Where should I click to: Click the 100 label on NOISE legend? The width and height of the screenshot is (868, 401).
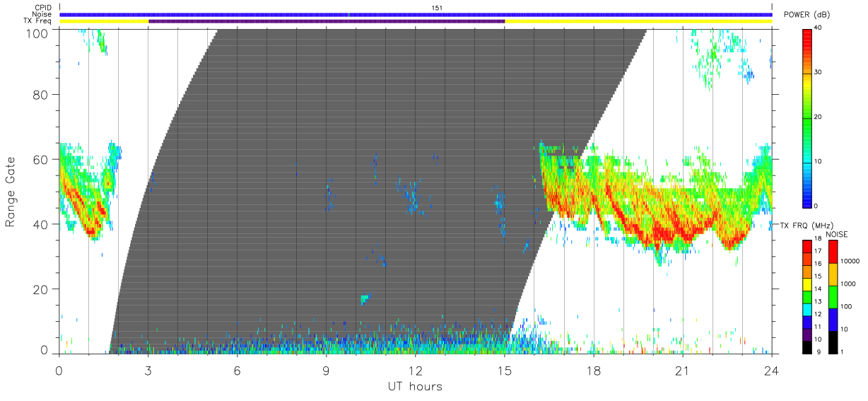[x=847, y=307]
